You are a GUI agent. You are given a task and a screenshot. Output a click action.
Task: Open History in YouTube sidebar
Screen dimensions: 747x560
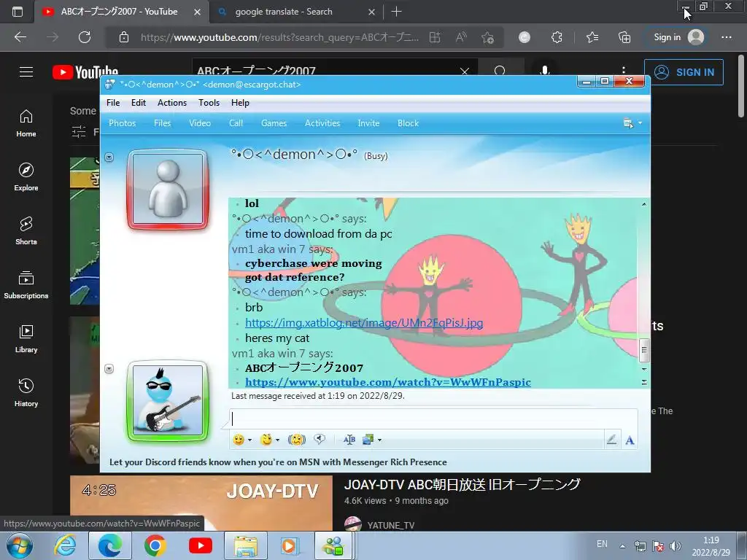click(26, 392)
